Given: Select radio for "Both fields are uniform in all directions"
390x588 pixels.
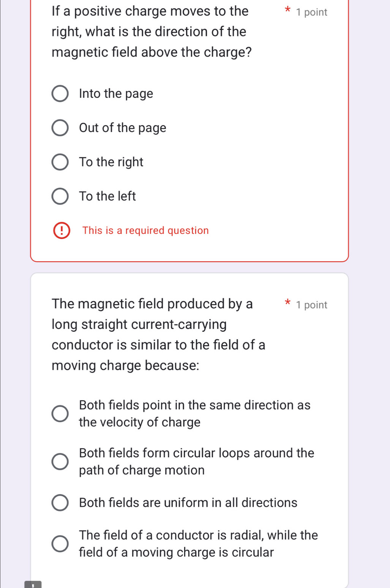Looking at the screenshot, I should (x=60, y=503).
